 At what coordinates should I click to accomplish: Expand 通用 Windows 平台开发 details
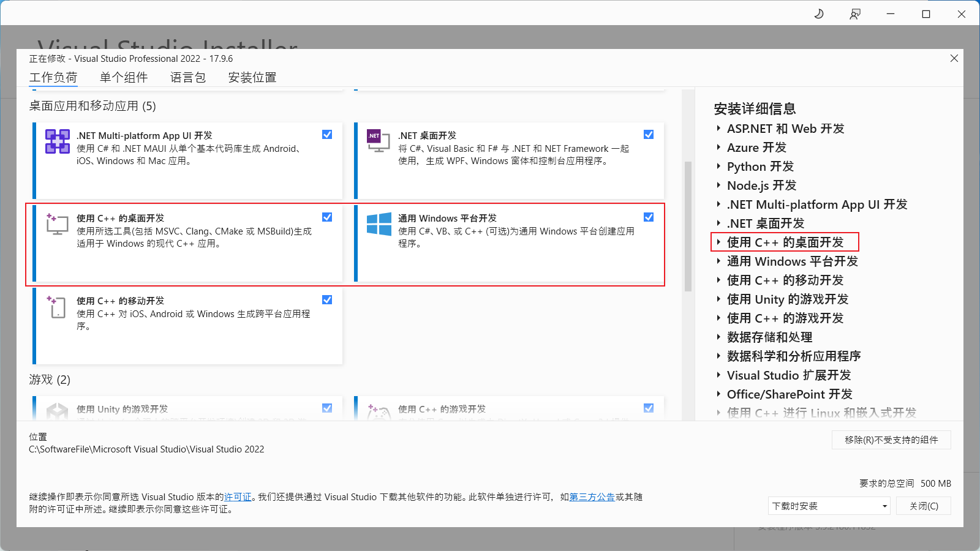(x=718, y=261)
